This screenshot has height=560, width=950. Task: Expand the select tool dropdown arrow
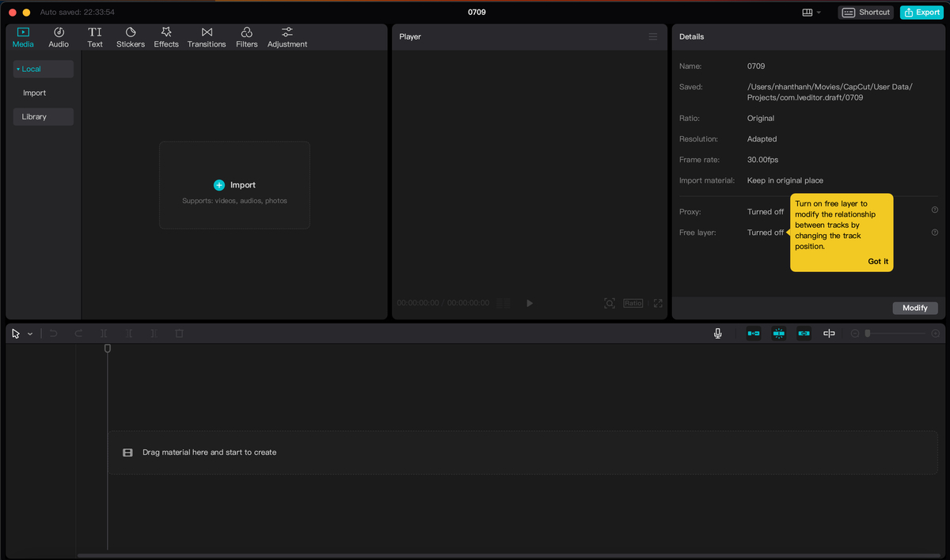(30, 334)
